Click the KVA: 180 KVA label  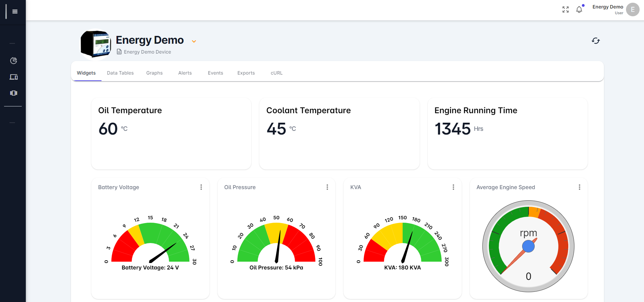[x=403, y=267]
